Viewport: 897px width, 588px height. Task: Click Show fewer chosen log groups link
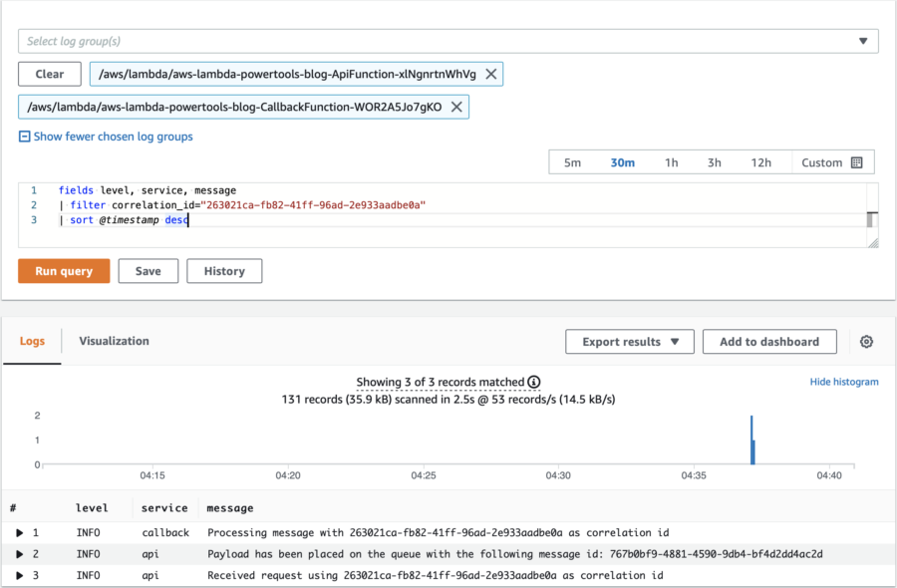114,137
